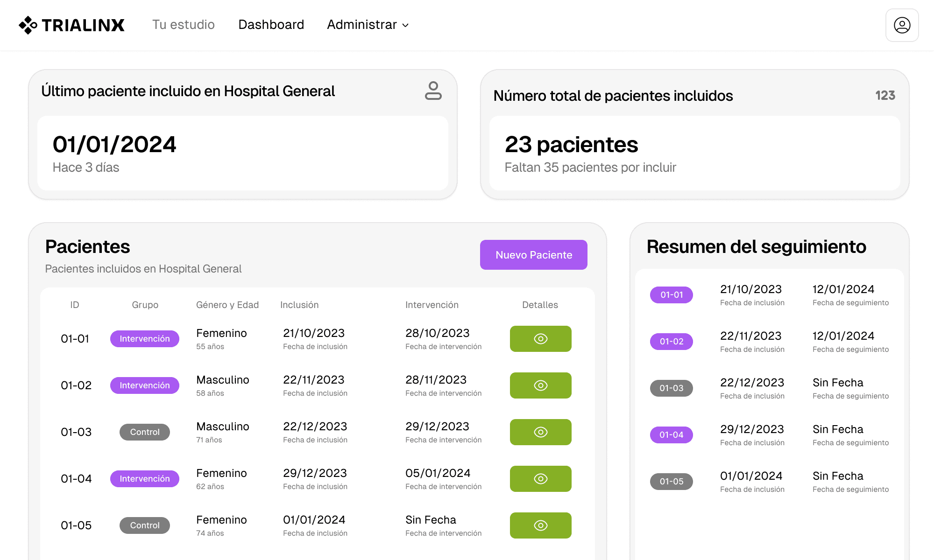Click Intervención tag for patient 01-02
The width and height of the screenshot is (934, 560).
coord(144,385)
